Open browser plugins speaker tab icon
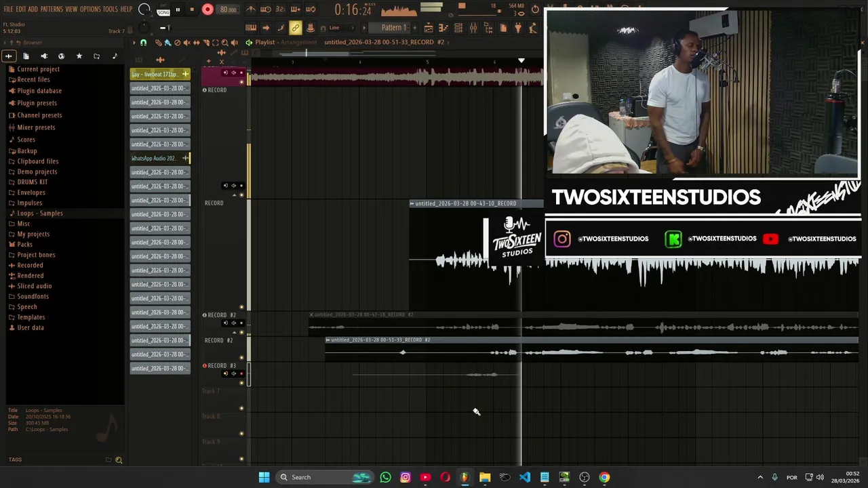 coord(44,56)
